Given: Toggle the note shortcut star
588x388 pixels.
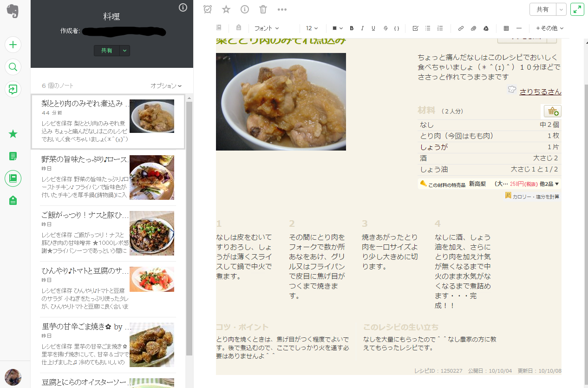Looking at the screenshot, I should click(x=226, y=9).
